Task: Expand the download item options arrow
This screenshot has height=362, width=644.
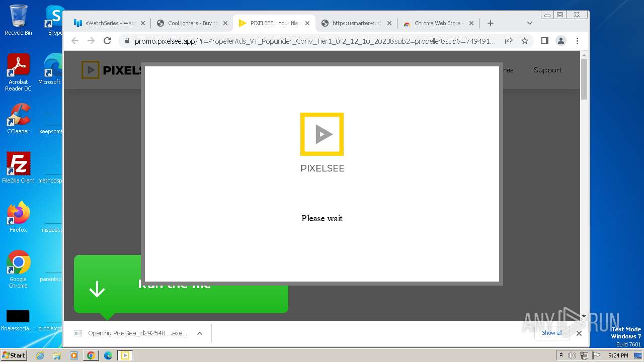Action: [x=200, y=333]
